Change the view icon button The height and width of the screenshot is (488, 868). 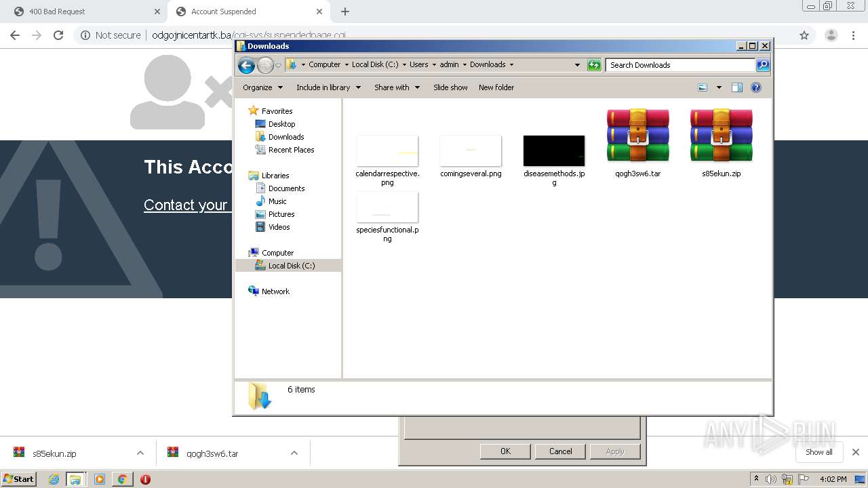[x=703, y=87]
